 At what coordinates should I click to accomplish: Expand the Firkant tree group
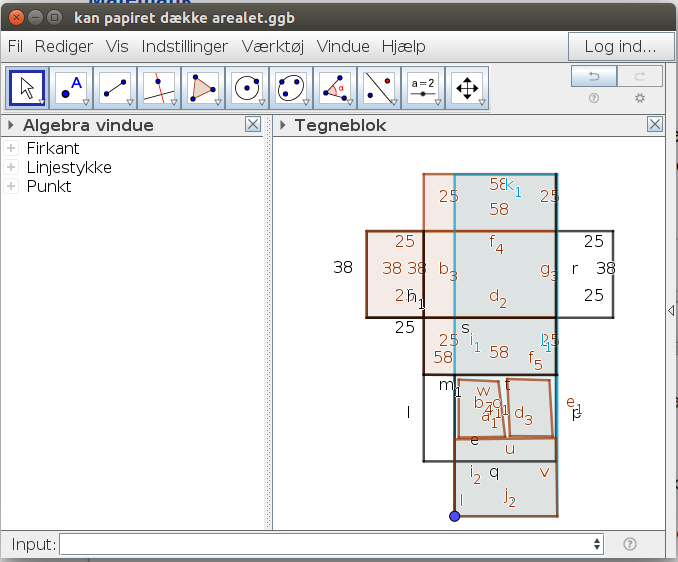[x=11, y=148]
